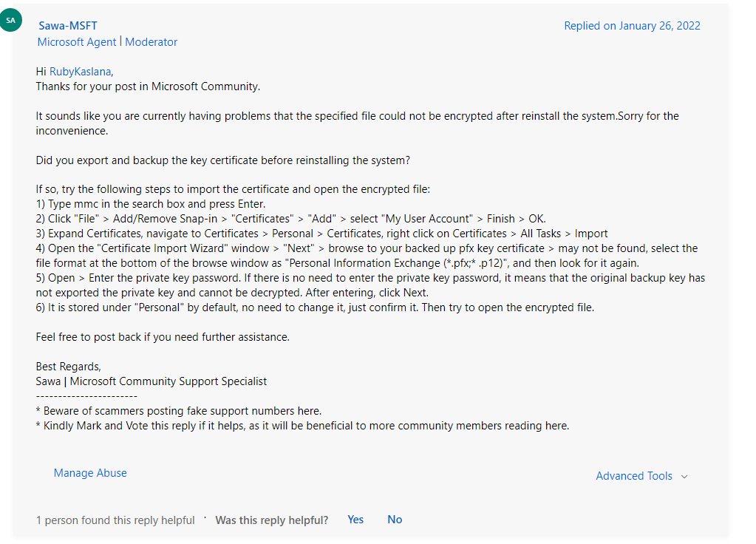The height and width of the screenshot is (544, 756).
Task: Click the step 5 private key password line
Action: (x=370, y=278)
